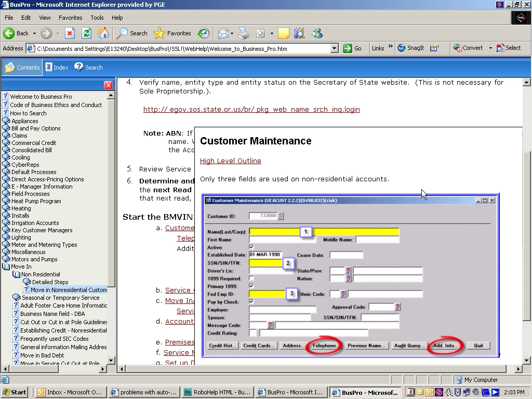
Task: Collapse the Non Residential book
Action: [16, 274]
